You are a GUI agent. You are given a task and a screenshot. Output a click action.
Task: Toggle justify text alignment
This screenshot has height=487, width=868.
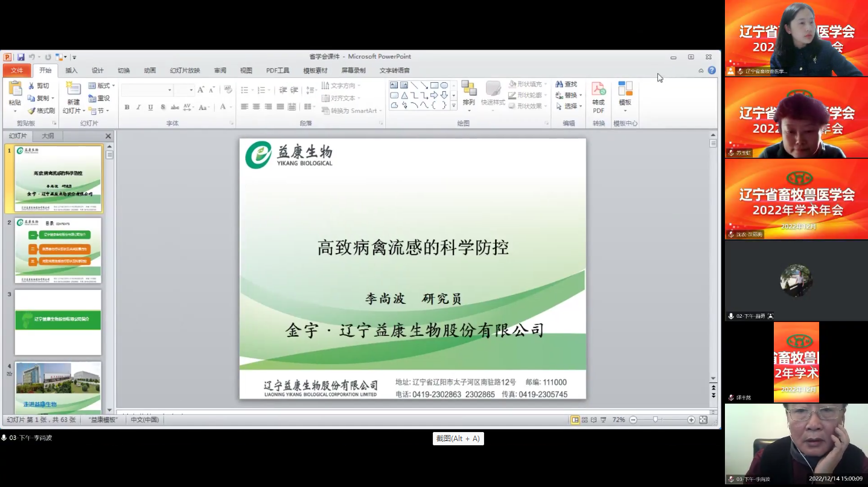point(280,106)
